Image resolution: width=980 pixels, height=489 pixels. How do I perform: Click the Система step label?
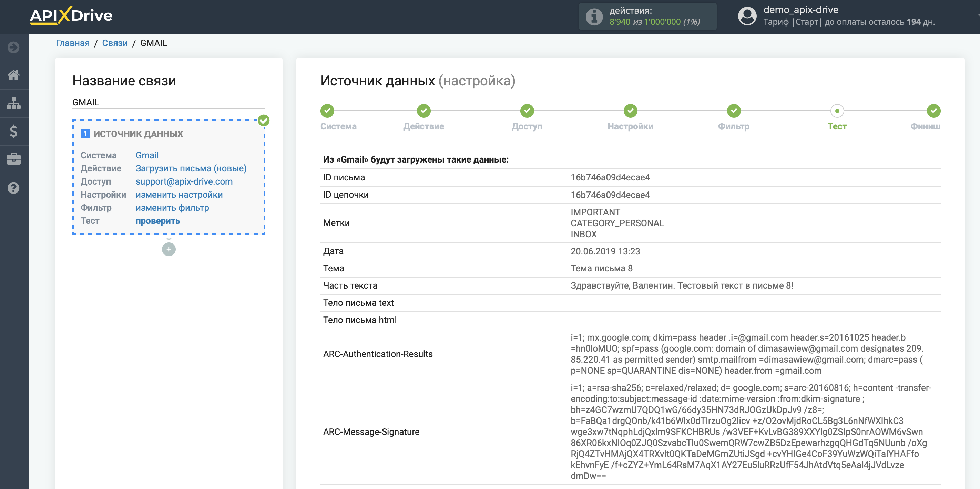(338, 127)
